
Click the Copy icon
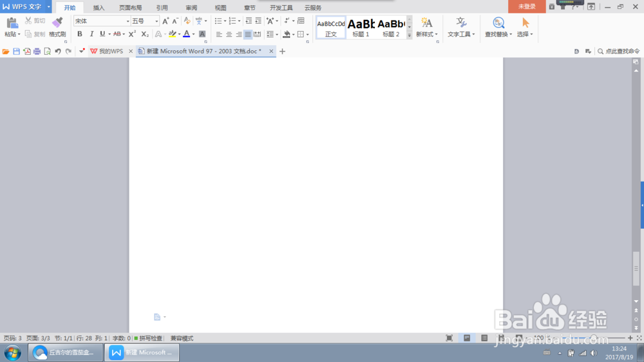(x=28, y=34)
